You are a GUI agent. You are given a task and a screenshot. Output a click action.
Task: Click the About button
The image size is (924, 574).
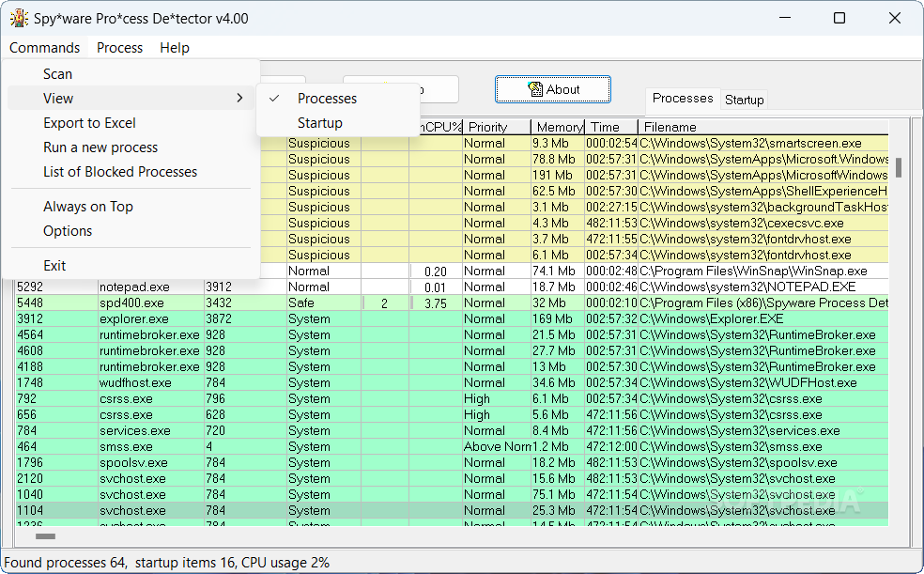(553, 89)
